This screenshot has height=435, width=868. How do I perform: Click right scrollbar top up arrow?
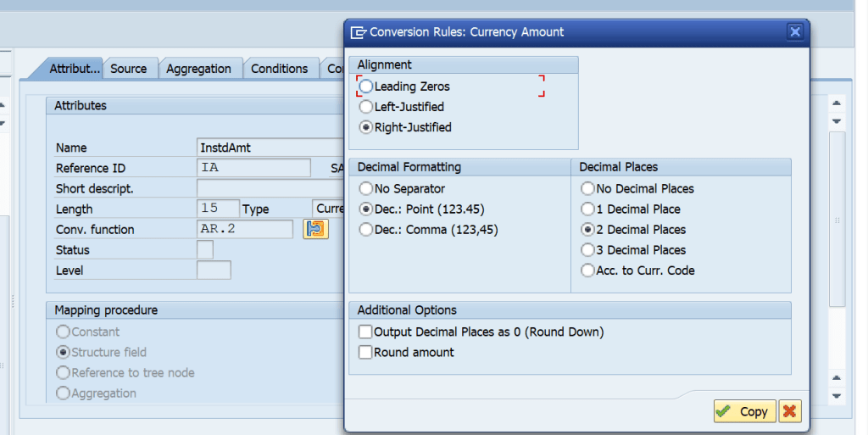[x=837, y=103]
